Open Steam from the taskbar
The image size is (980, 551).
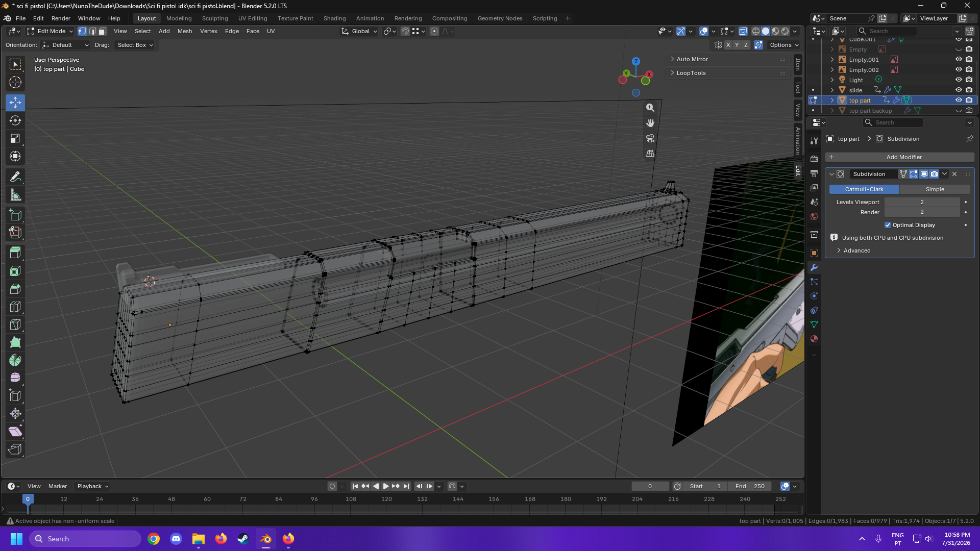pyautogui.click(x=243, y=539)
